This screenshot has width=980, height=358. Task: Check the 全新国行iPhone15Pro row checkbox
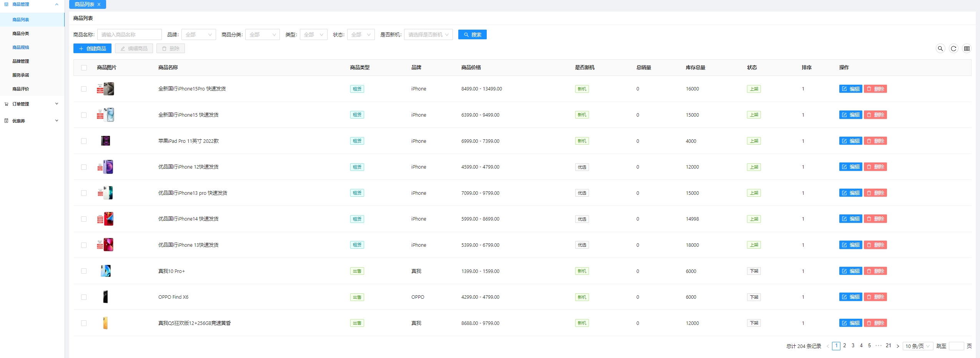tap(84, 89)
